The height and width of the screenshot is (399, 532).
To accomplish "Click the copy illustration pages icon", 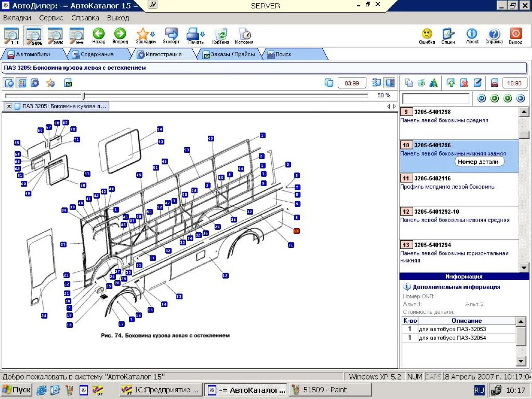I will [x=329, y=83].
